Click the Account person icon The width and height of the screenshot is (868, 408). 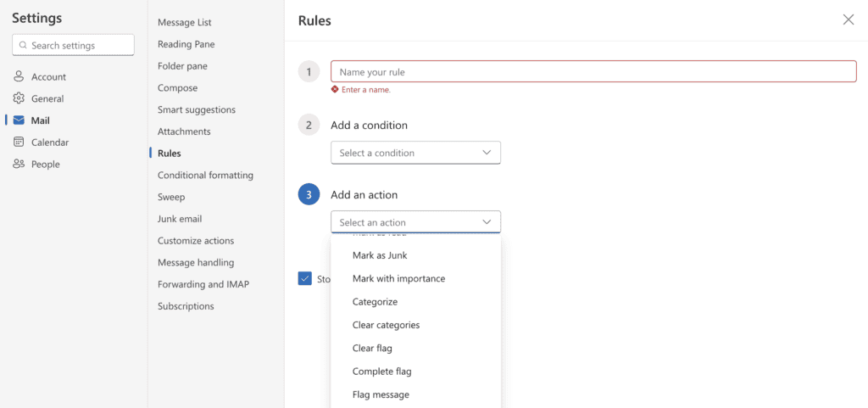click(x=19, y=76)
